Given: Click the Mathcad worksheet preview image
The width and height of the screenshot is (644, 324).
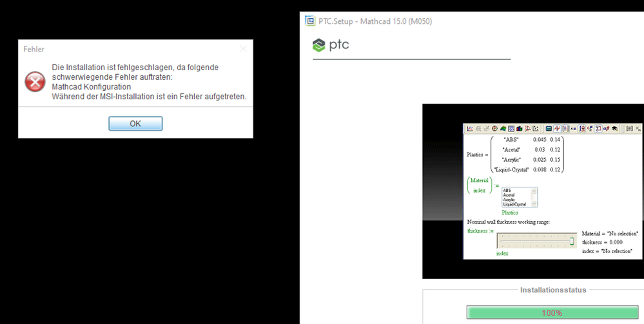Looking at the screenshot, I should pyautogui.click(x=552, y=191).
